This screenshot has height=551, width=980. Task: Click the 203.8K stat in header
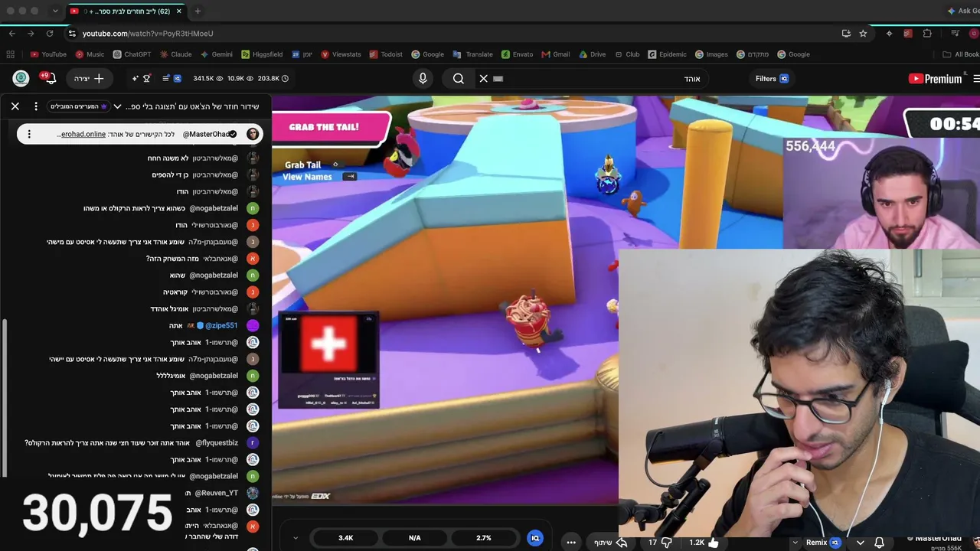[273, 78]
